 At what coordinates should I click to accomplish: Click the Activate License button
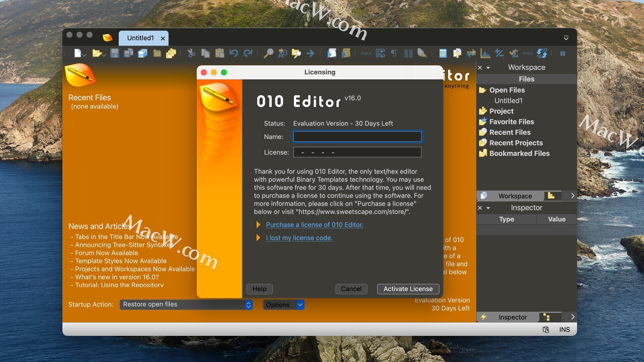[408, 289]
